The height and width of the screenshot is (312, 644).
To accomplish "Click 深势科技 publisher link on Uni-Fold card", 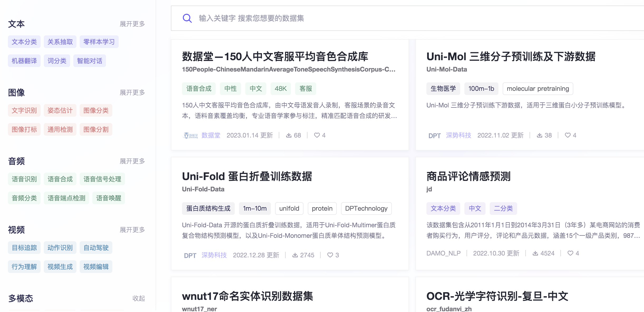I will (214, 255).
